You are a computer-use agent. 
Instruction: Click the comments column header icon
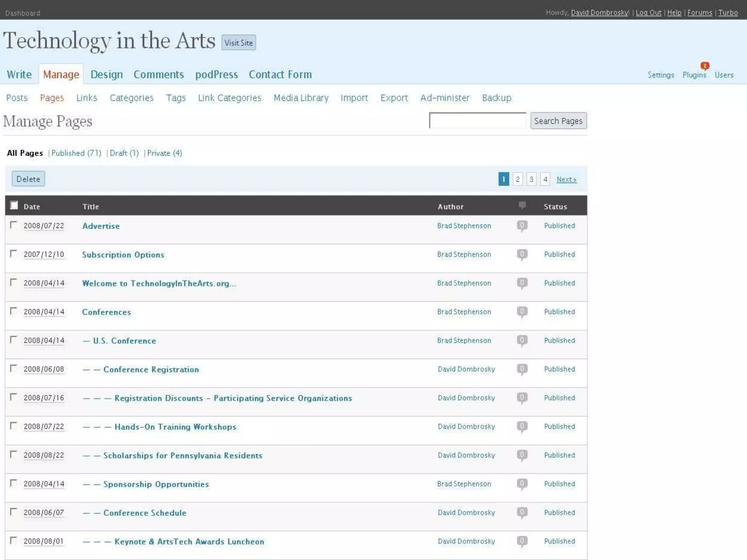(x=522, y=206)
